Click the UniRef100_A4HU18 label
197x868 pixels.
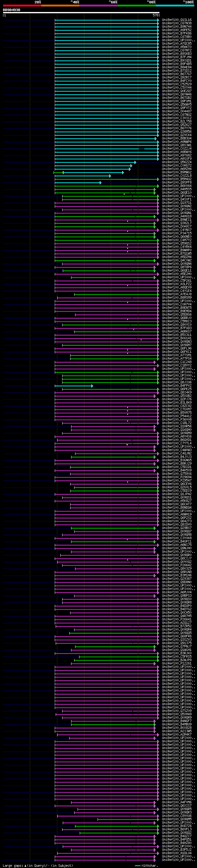click(177, 216)
